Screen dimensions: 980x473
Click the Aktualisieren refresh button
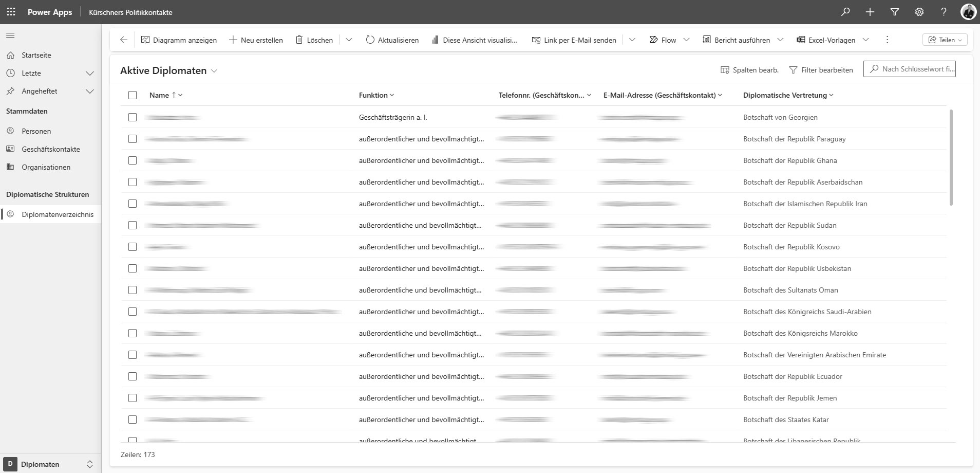(x=392, y=40)
